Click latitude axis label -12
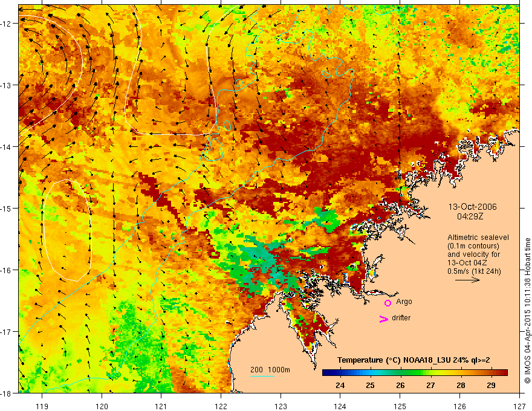The height and width of the screenshot is (411, 532). click(6, 24)
